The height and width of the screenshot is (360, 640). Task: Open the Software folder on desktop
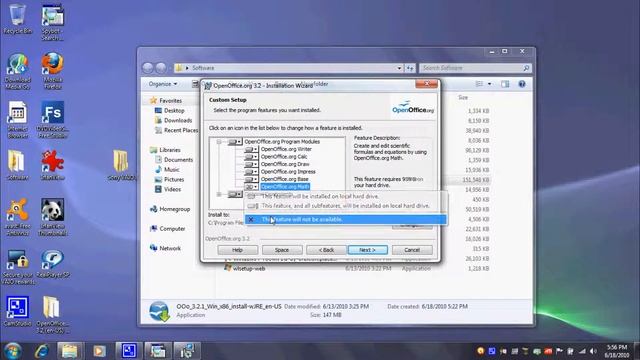pyautogui.click(x=17, y=165)
